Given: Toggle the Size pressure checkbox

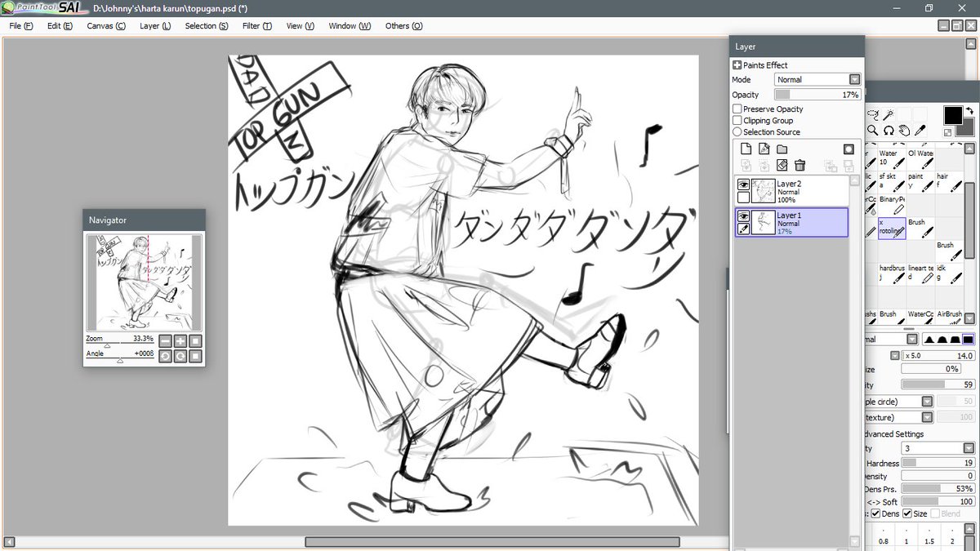Looking at the screenshot, I should tap(906, 513).
